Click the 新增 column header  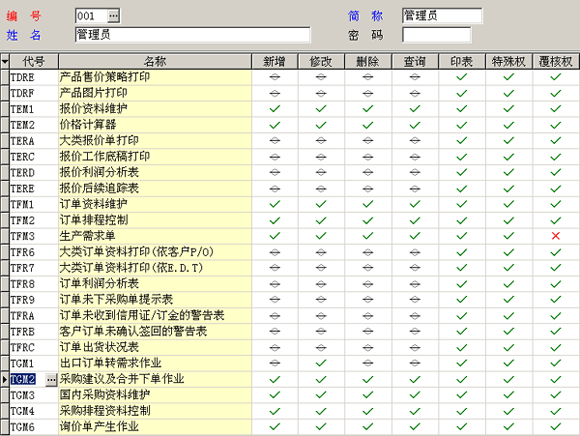click(x=274, y=61)
